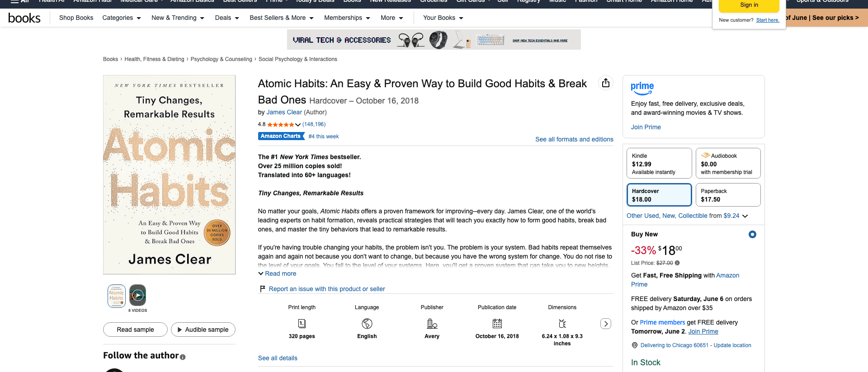Open the James Clear author link
Viewport: 868px width, 372px height.
(284, 112)
